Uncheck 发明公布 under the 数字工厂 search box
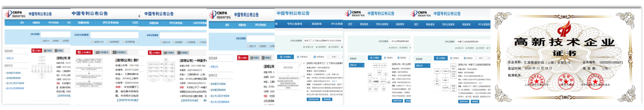Image resolution: width=644 pixels, height=110 pixels. [304, 47]
